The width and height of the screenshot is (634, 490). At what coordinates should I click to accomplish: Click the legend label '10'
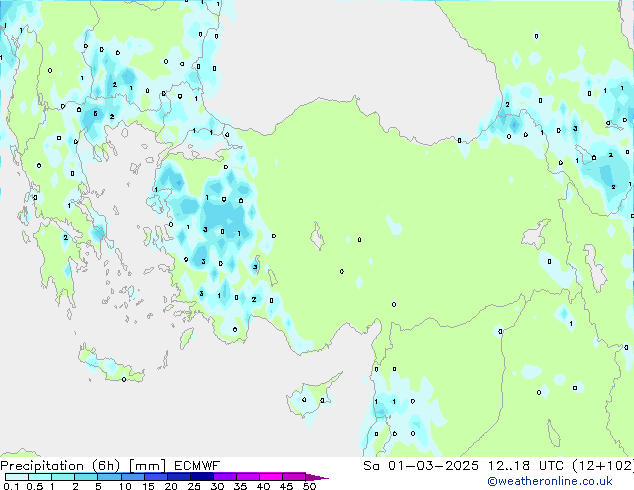125,486
